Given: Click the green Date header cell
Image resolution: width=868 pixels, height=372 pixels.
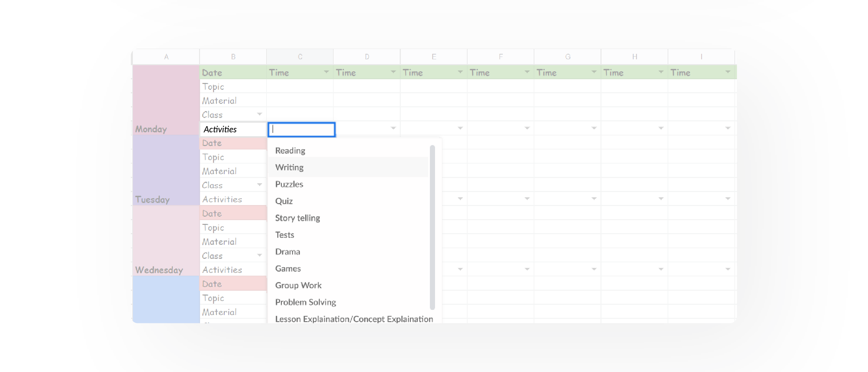Looking at the screenshot, I should coord(233,72).
